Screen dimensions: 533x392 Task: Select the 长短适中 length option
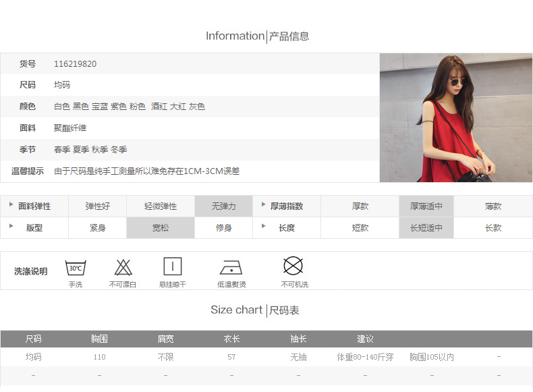coord(426,228)
